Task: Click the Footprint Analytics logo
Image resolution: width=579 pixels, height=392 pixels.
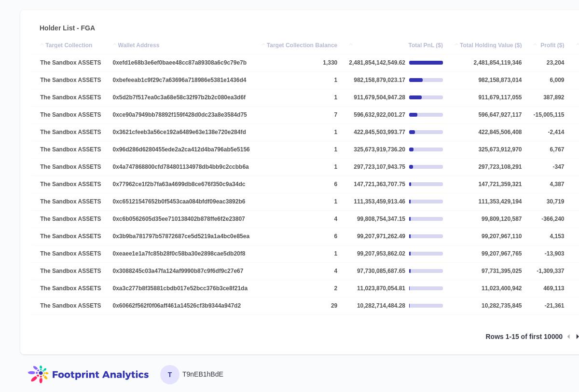Action: [x=88, y=375]
